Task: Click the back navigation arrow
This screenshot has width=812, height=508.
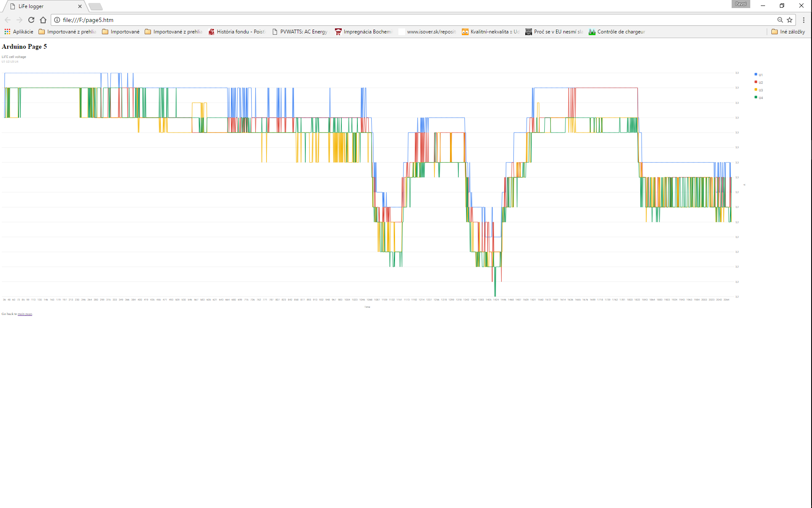Action: click(x=8, y=20)
